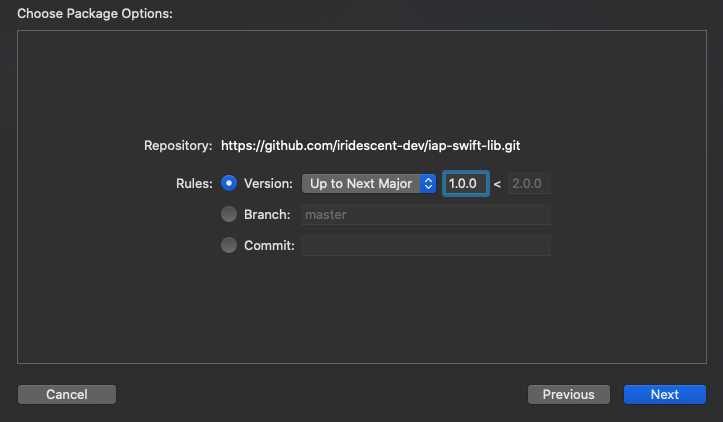Click the Repository: label
723x422 pixels.
(x=178, y=146)
